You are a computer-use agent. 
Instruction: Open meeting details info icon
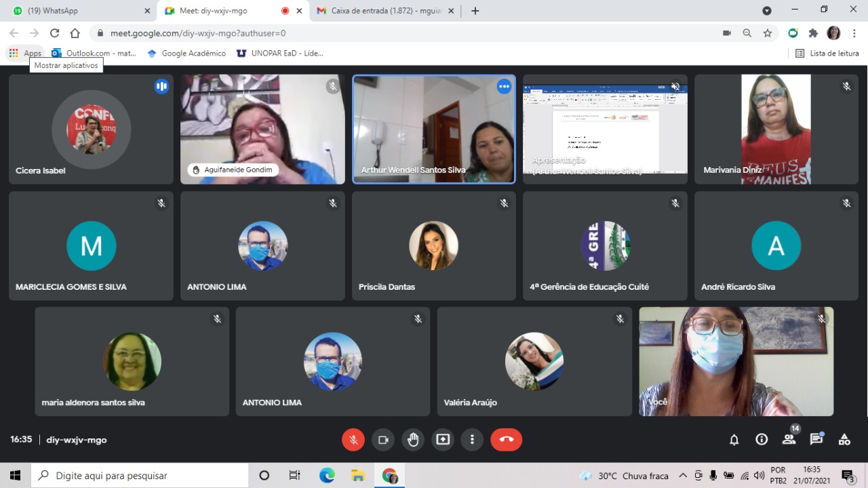pos(762,439)
